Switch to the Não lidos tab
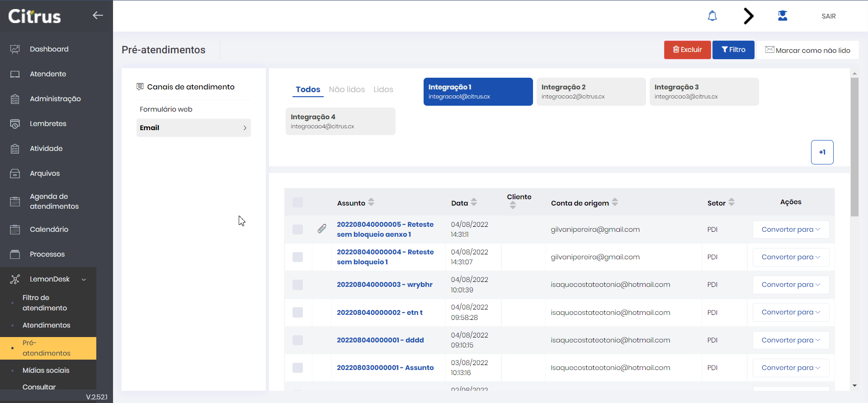 pos(346,89)
